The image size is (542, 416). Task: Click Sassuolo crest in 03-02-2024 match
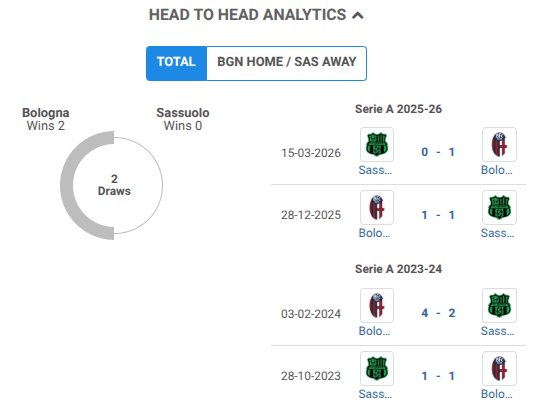pyautogui.click(x=499, y=305)
